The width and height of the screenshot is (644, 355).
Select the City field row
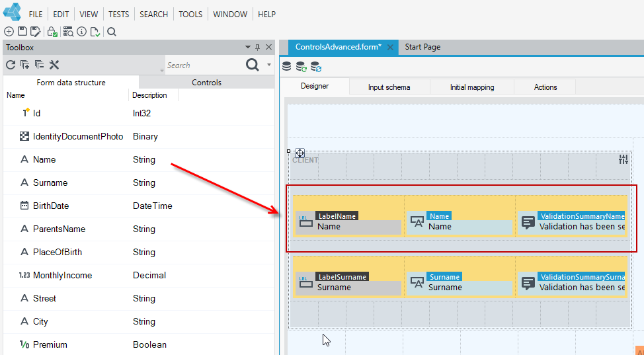click(x=139, y=321)
